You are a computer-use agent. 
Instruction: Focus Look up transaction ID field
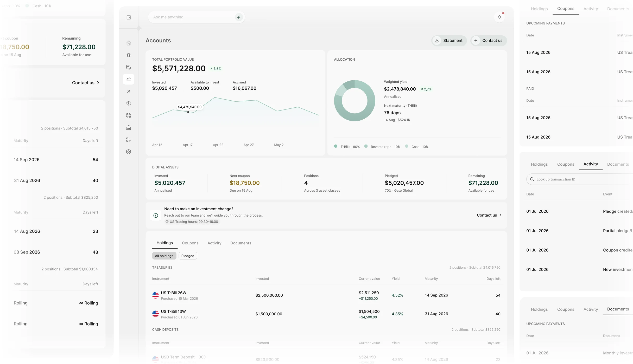[x=580, y=179]
